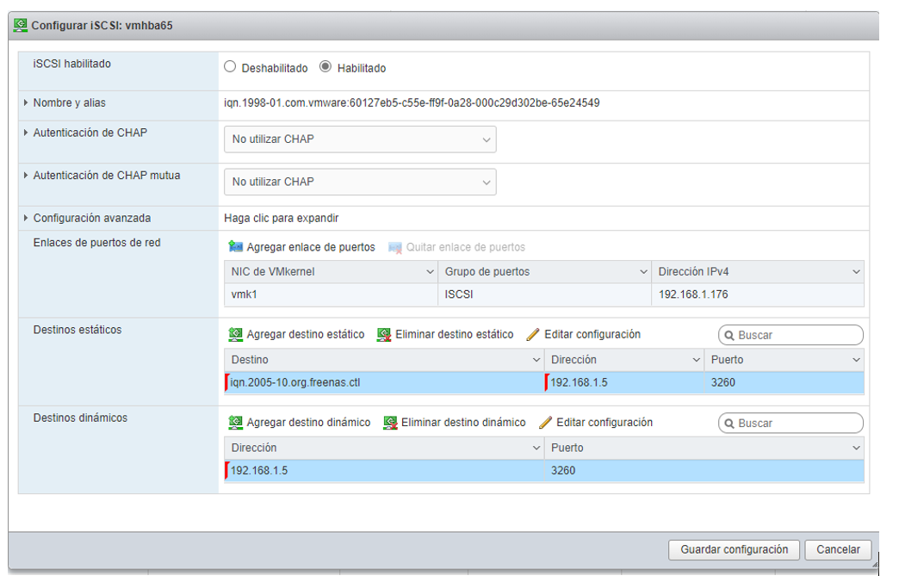Click dynamic targets Editar configuración label
The image size is (899, 588).
tap(604, 423)
